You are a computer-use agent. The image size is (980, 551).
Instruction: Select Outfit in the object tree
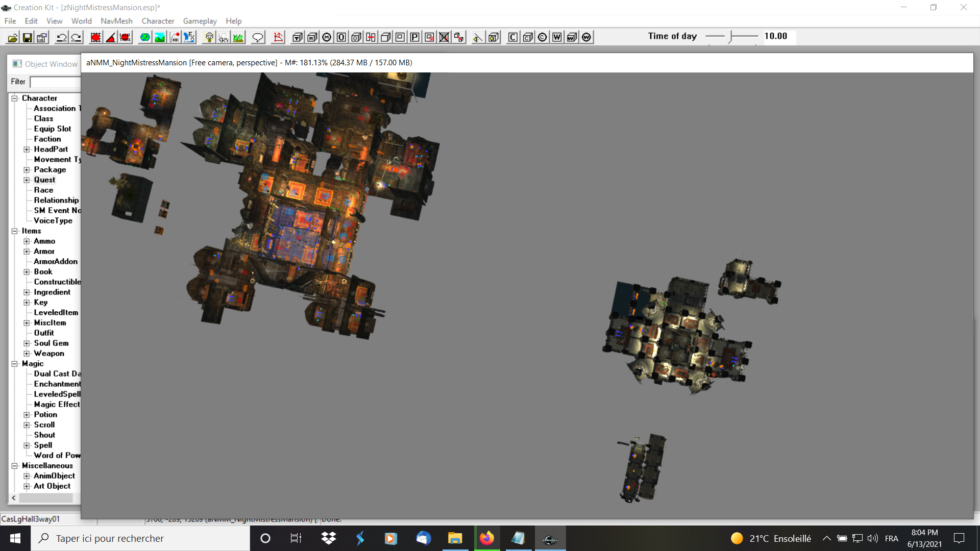pos(44,333)
